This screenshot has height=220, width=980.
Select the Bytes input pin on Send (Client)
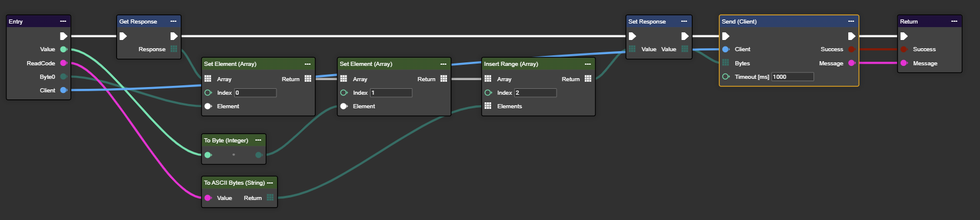point(725,63)
